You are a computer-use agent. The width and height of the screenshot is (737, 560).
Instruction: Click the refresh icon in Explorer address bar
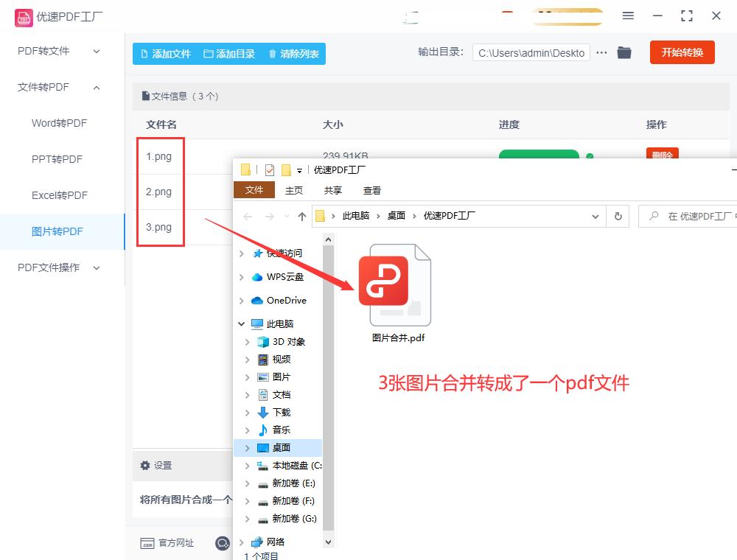point(618,216)
